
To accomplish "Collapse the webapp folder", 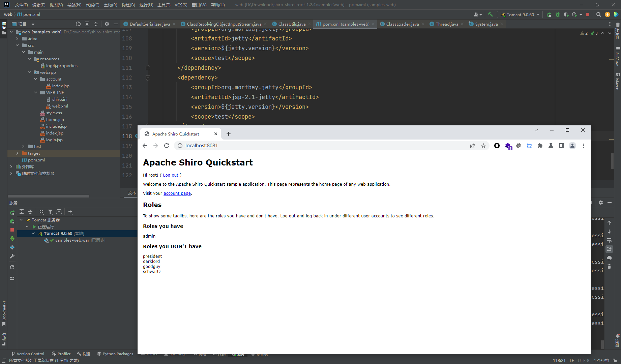I will pyautogui.click(x=29, y=72).
